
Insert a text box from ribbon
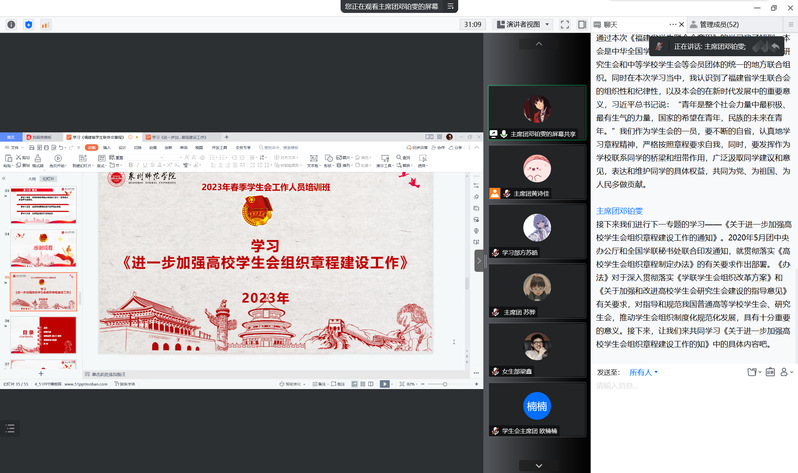[x=314, y=159]
